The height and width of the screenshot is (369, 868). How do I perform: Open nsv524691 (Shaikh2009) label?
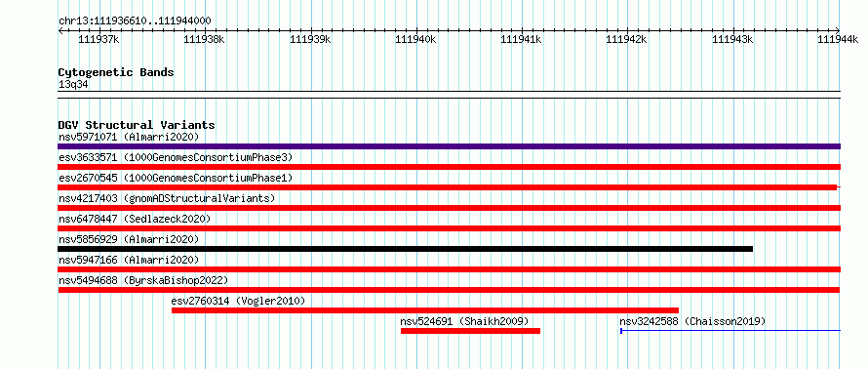tap(464, 321)
